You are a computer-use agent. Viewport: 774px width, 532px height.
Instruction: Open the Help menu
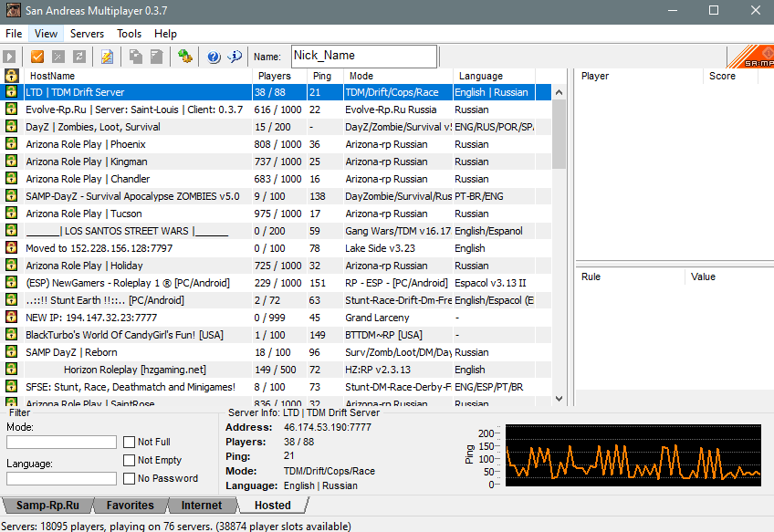pyautogui.click(x=165, y=34)
